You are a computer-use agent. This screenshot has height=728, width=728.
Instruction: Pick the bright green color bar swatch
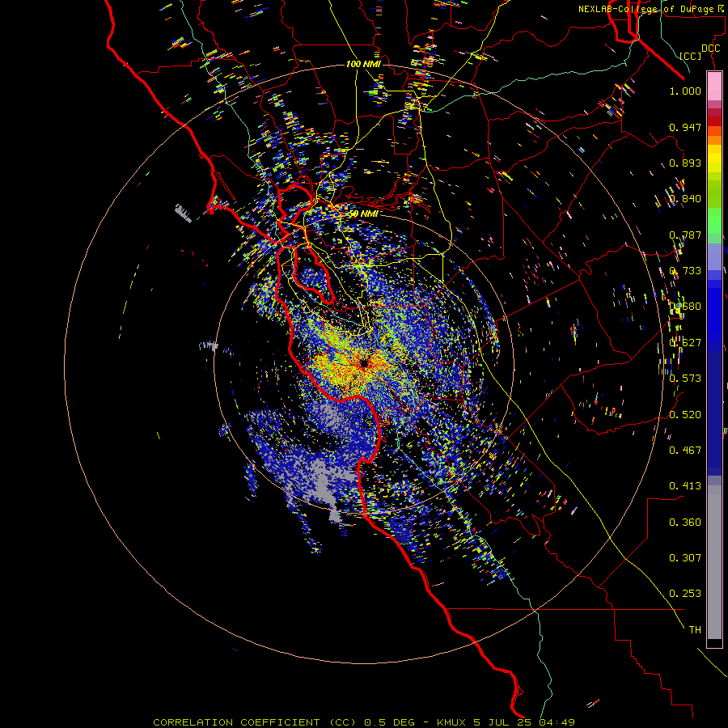[x=714, y=221]
